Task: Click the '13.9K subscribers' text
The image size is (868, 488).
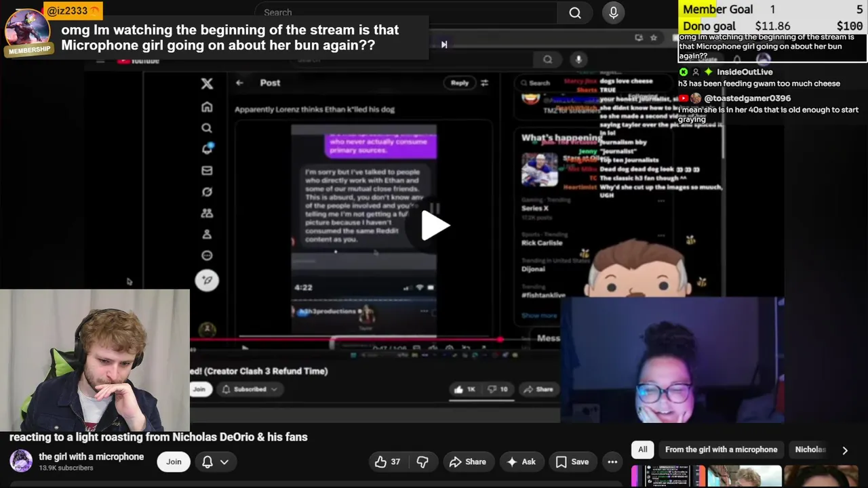Action: click(x=66, y=468)
